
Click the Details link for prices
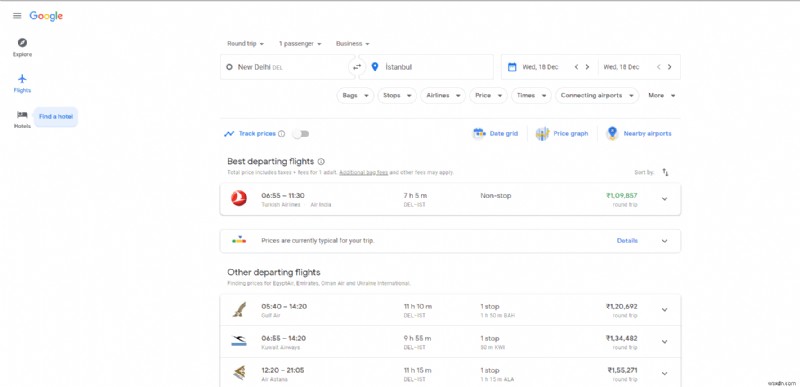click(x=627, y=241)
